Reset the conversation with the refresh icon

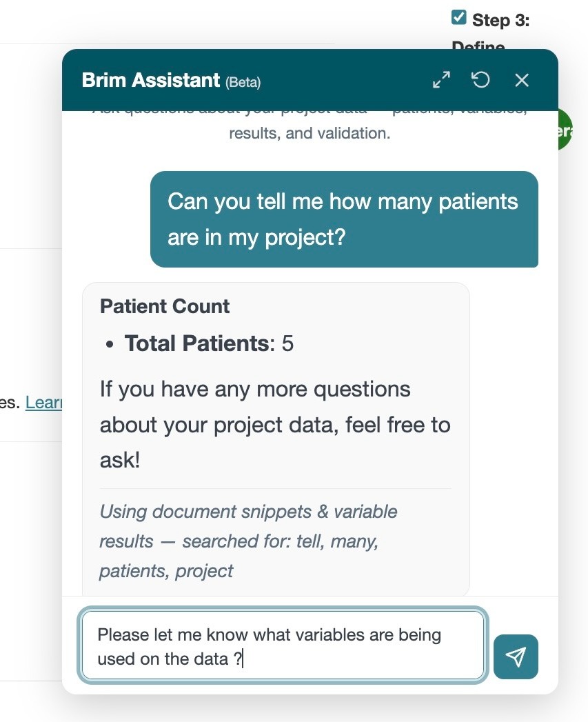pos(480,80)
